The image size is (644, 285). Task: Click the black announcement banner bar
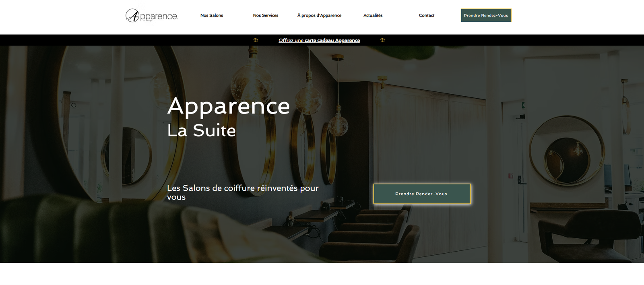[x=322, y=40]
